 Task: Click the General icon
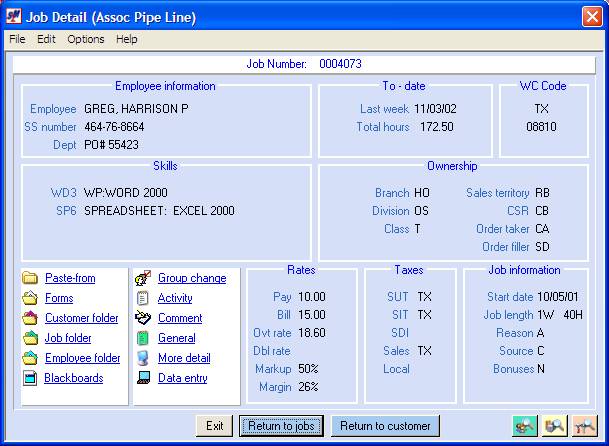143,338
